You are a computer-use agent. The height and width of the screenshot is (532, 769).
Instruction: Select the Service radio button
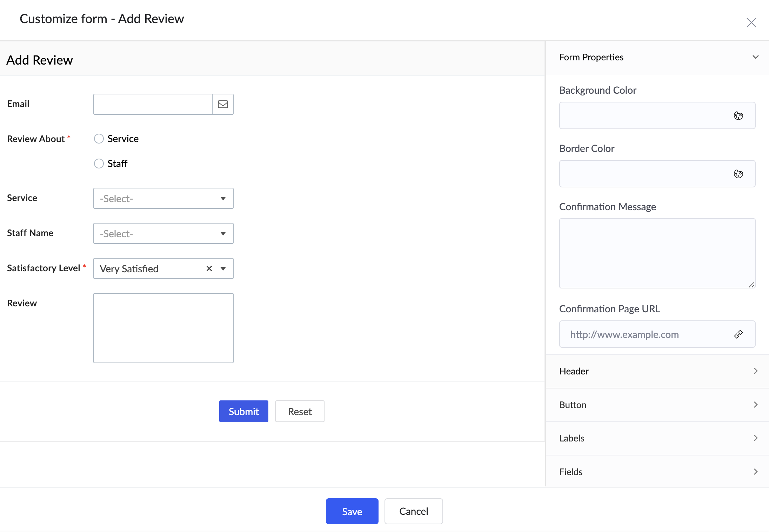pos(99,139)
